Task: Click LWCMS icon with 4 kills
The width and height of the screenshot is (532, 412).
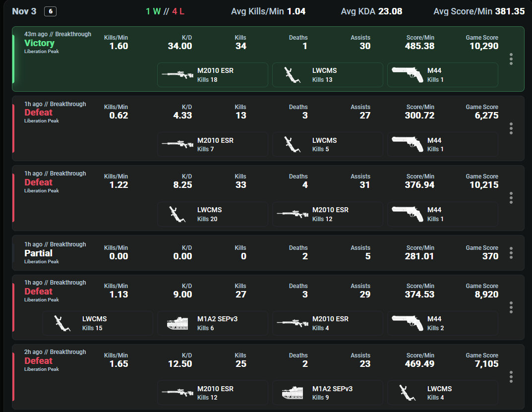Action: coord(407,393)
